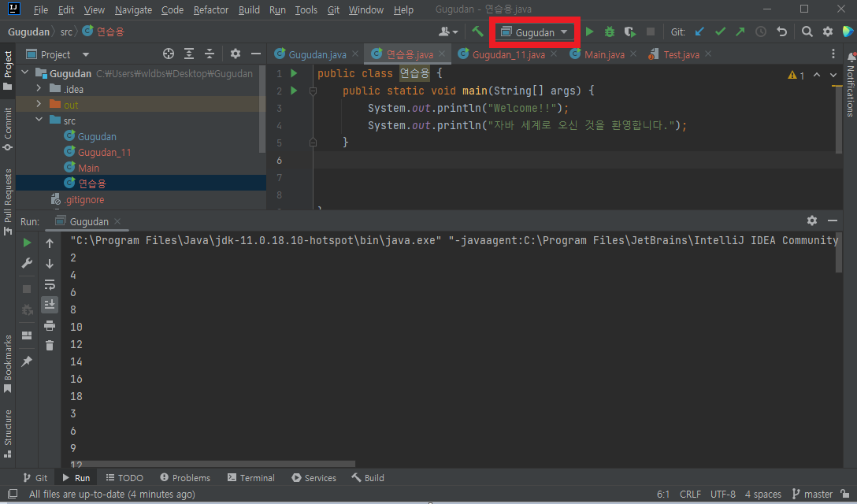Fold main method at line 2 marker
This screenshot has height=504, width=857.
pos(313,91)
